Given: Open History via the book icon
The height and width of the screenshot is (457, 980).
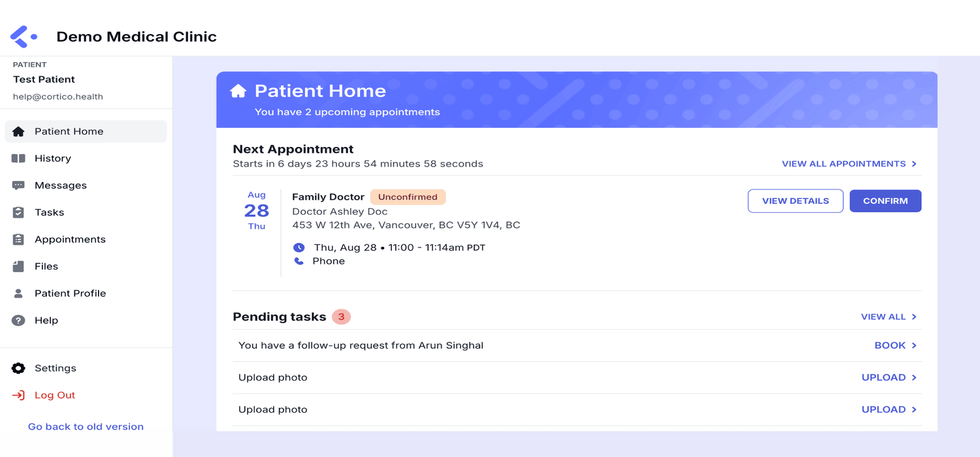Looking at the screenshot, I should 18,159.
